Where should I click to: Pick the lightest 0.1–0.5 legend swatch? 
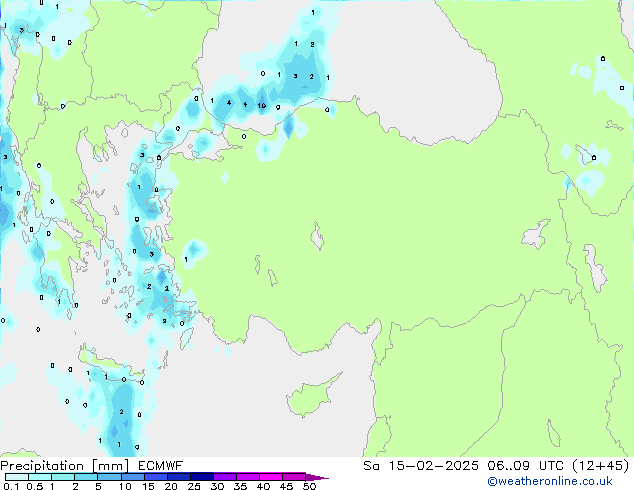(x=17, y=477)
